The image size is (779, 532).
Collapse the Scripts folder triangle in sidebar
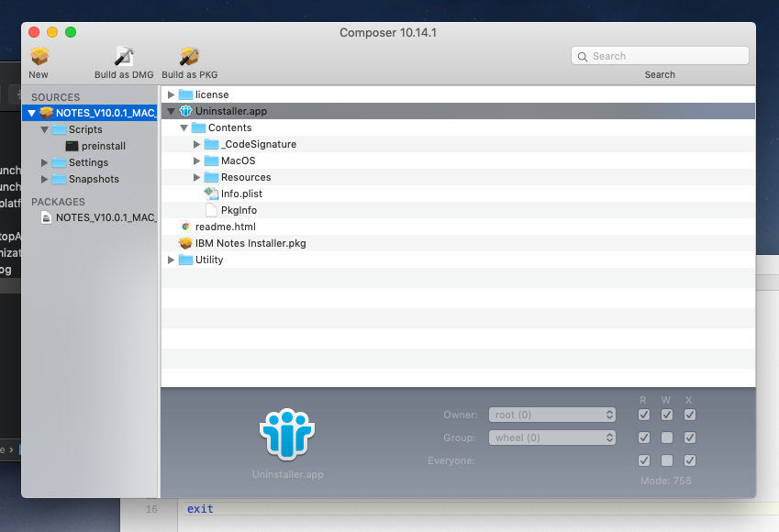(45, 129)
